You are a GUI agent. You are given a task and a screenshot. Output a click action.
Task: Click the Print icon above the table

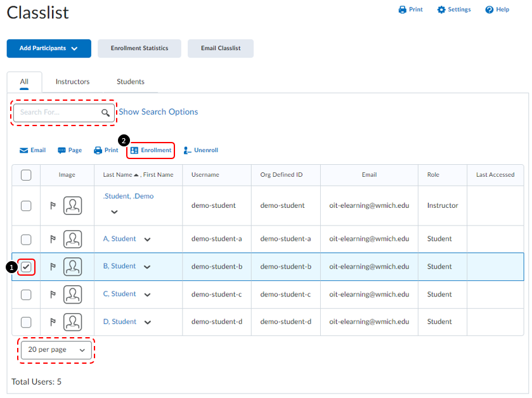(x=105, y=150)
